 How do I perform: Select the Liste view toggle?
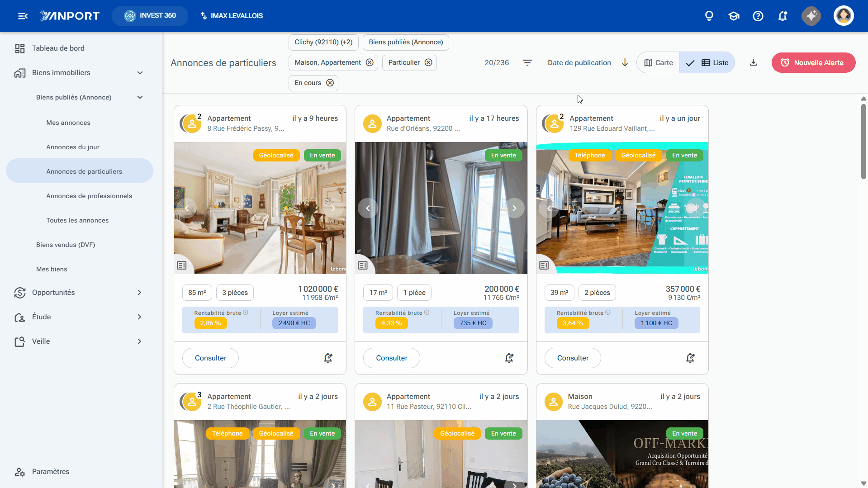[707, 63]
